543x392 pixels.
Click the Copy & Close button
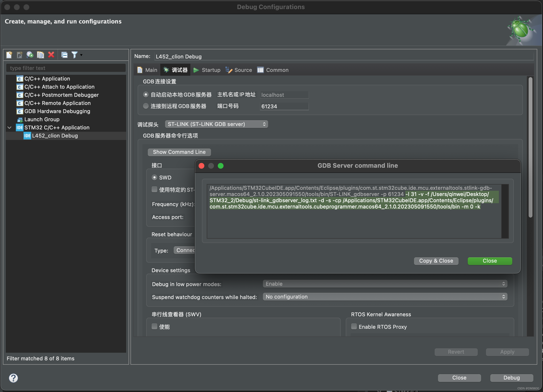click(x=436, y=261)
